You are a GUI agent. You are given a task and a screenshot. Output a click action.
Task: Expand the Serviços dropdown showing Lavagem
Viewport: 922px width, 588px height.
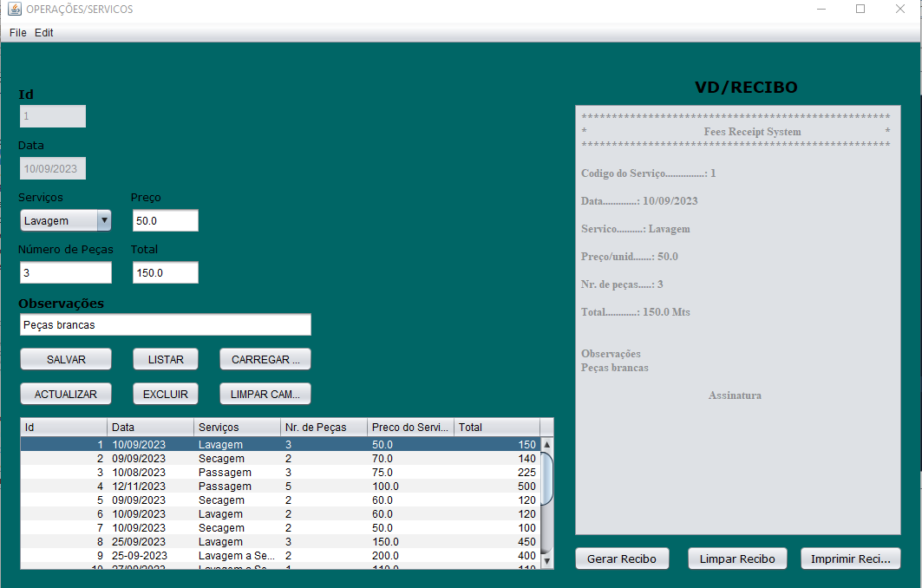(x=104, y=220)
